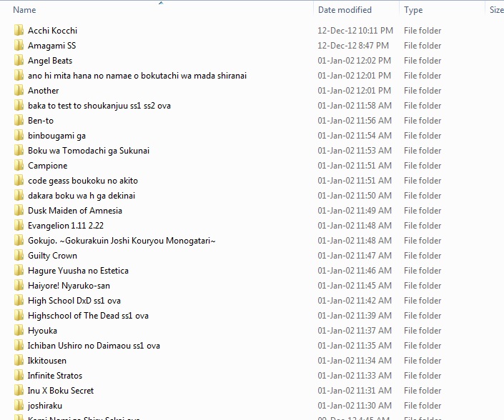
Task: Click 'File folder' type in Guilty Crown row
Action: [x=423, y=256]
